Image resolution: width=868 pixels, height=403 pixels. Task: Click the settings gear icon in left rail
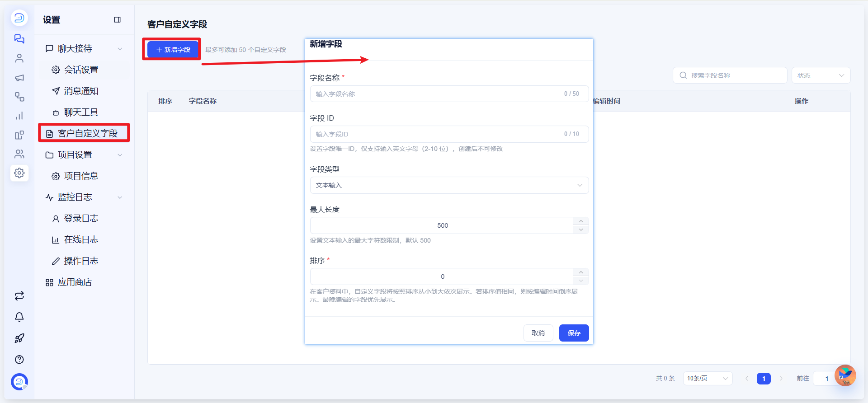pyautogui.click(x=19, y=173)
